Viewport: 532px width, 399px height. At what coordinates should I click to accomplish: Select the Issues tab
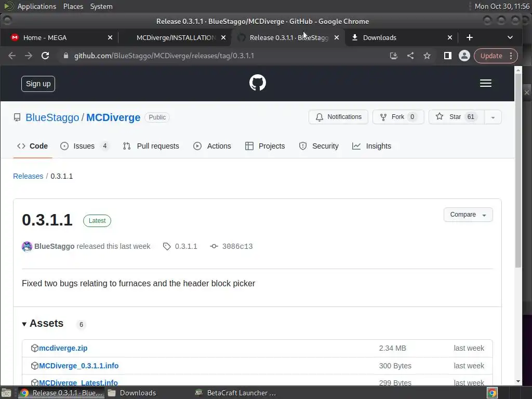tap(85, 146)
